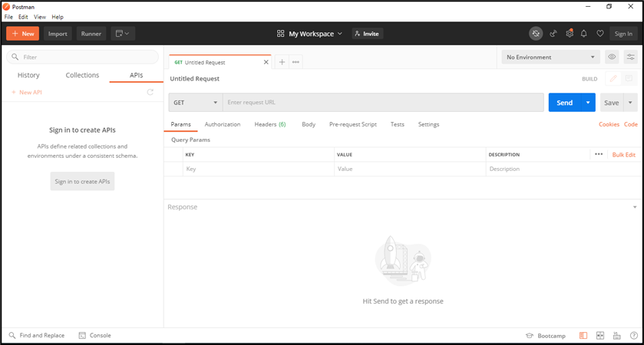Click the blue Send button
Viewport: 644px width, 345px height.
point(565,103)
